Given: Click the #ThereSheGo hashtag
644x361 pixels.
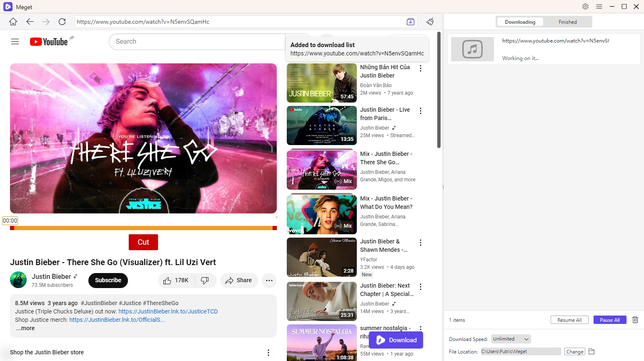Looking at the screenshot, I should 160,303.
